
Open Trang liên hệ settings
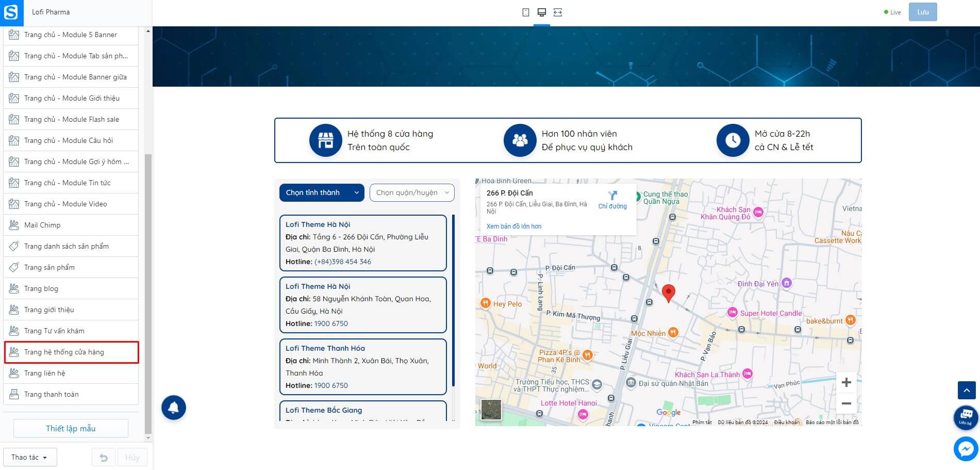[x=71, y=373]
